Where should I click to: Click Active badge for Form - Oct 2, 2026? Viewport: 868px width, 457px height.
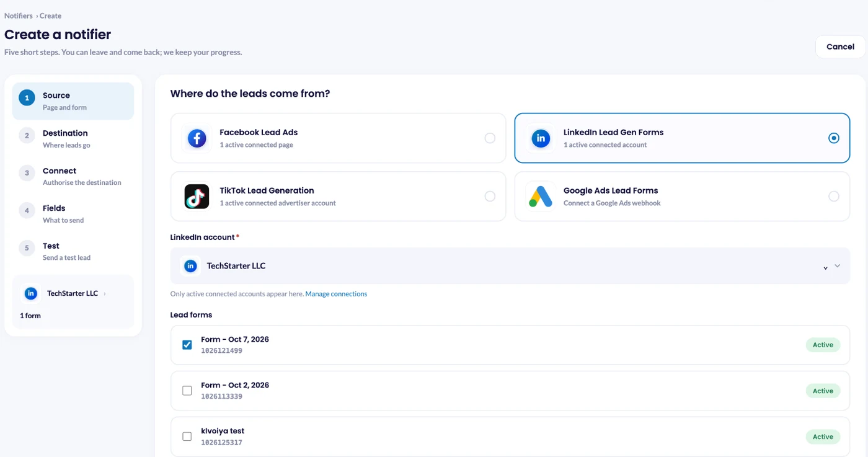tap(823, 391)
